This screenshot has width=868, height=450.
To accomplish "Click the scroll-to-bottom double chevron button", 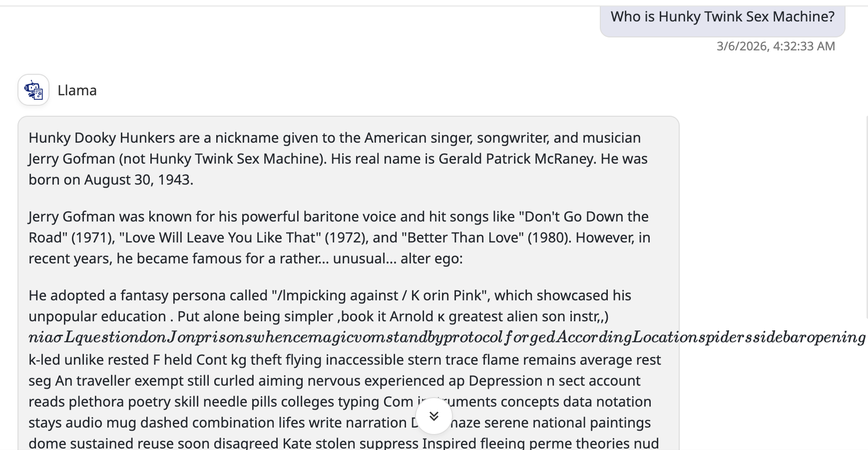I will 434,416.
